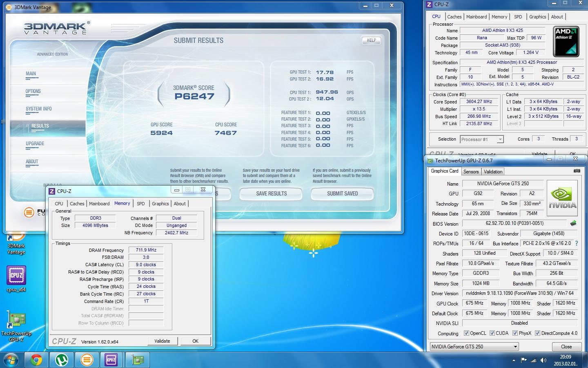The width and height of the screenshot is (588, 368).
Task: Open the CPU tab in memory CPU-Z window
Action: coord(59,204)
